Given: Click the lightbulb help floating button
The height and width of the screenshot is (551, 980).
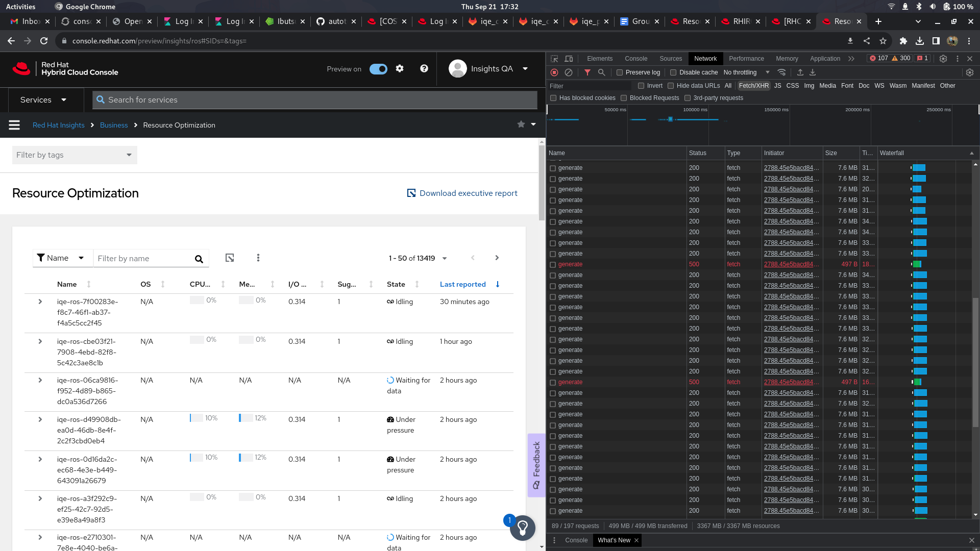Looking at the screenshot, I should coord(523,528).
